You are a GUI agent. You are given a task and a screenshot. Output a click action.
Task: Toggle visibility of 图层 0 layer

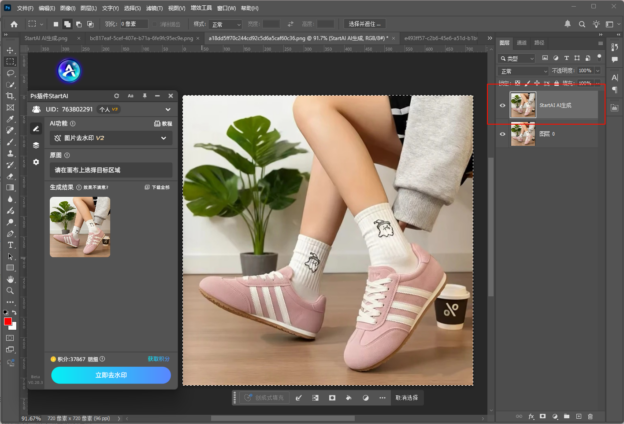(x=502, y=135)
